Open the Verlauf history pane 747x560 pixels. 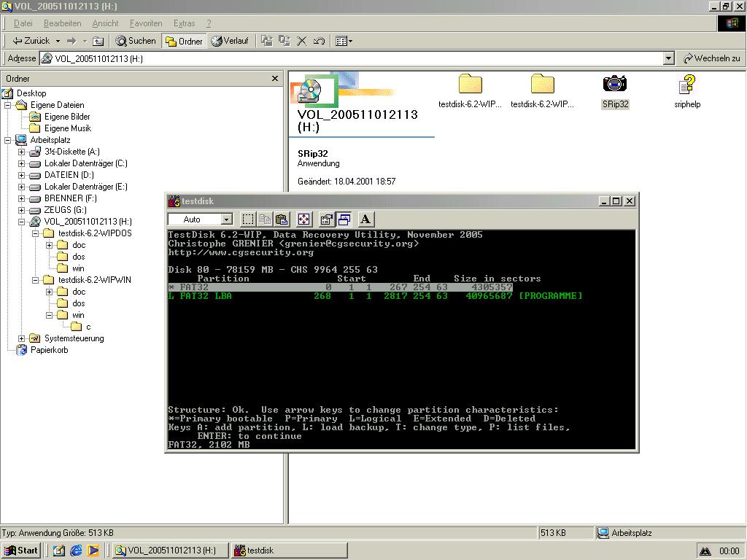(x=230, y=41)
